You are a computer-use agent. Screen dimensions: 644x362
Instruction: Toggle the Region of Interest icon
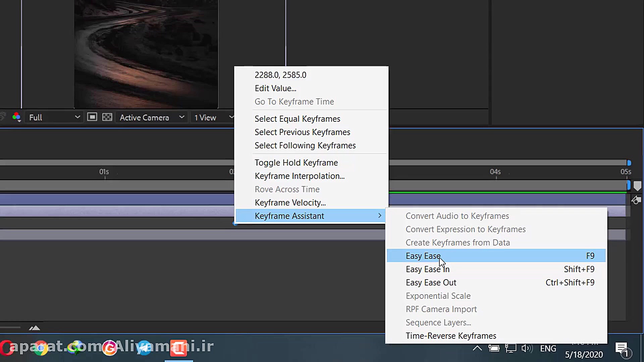click(92, 117)
